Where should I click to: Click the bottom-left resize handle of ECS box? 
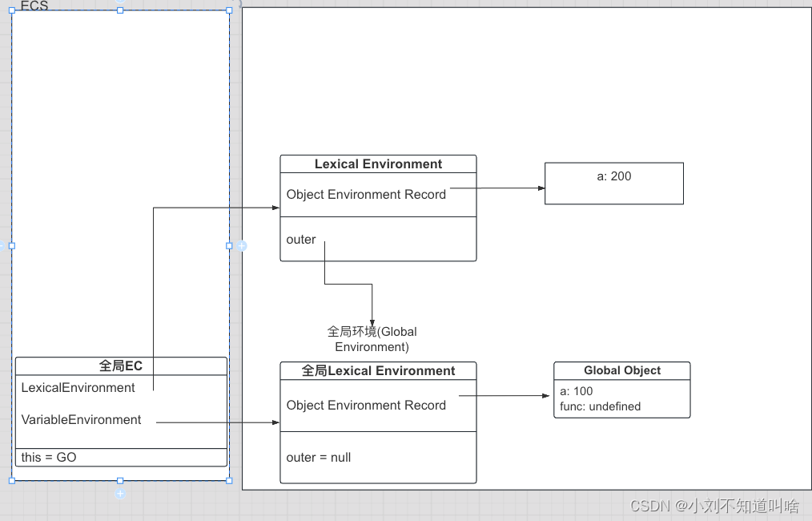pyautogui.click(x=12, y=481)
